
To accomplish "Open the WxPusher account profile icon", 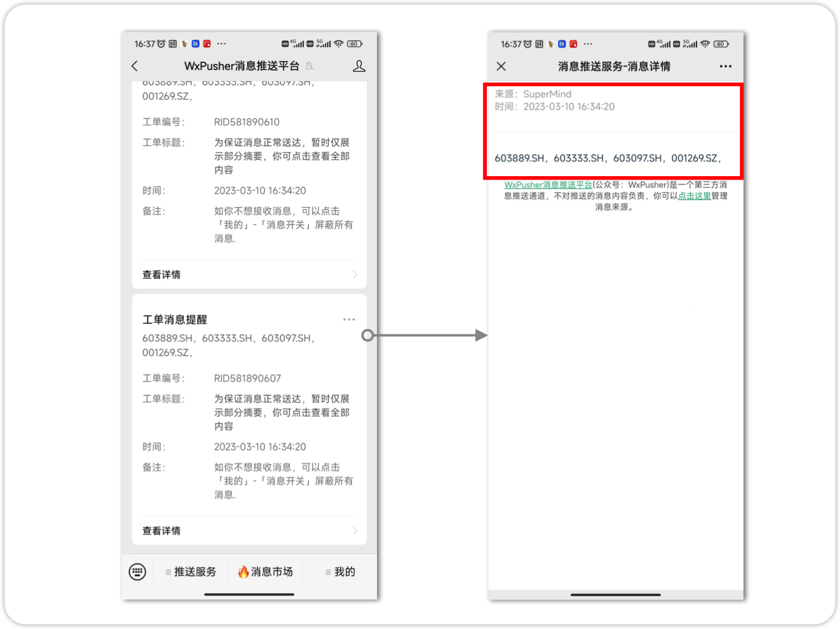I will [359, 66].
